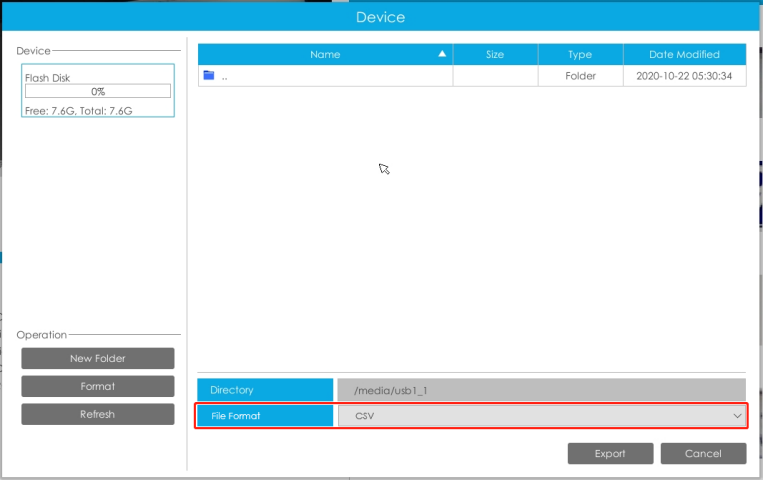Sort files by the Name column header
Screen dimensions: 763x480
pyautogui.click(x=325, y=54)
